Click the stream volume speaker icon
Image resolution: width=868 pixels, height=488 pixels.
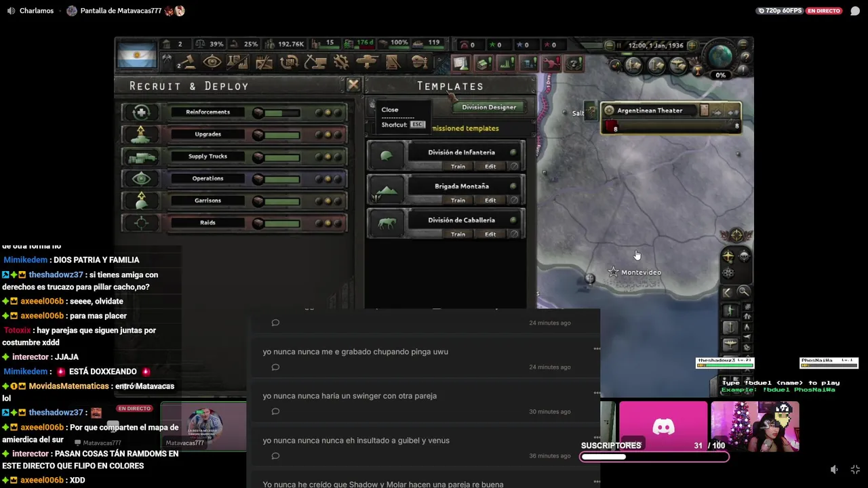pos(835,470)
